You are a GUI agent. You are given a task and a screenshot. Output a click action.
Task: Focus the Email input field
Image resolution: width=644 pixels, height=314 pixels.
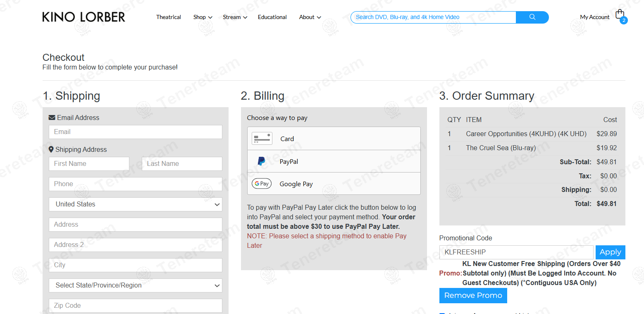coord(135,132)
